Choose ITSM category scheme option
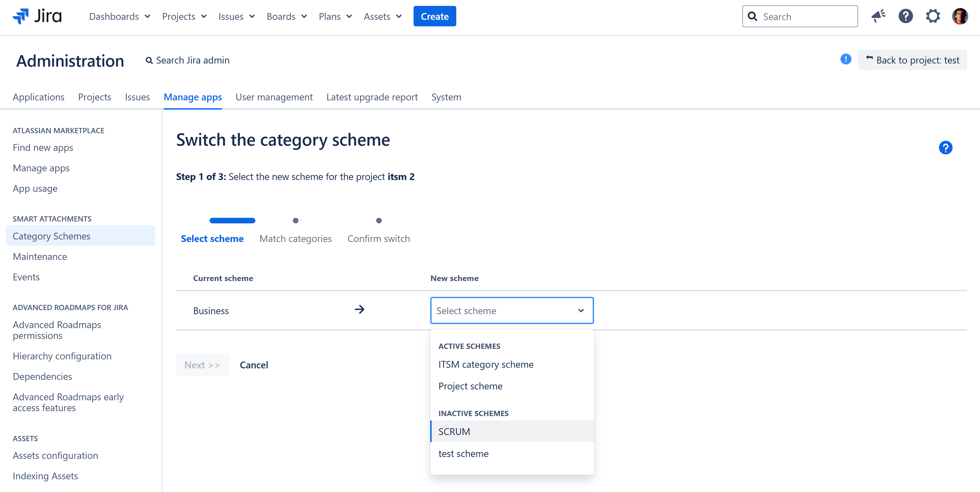 [x=512, y=365]
